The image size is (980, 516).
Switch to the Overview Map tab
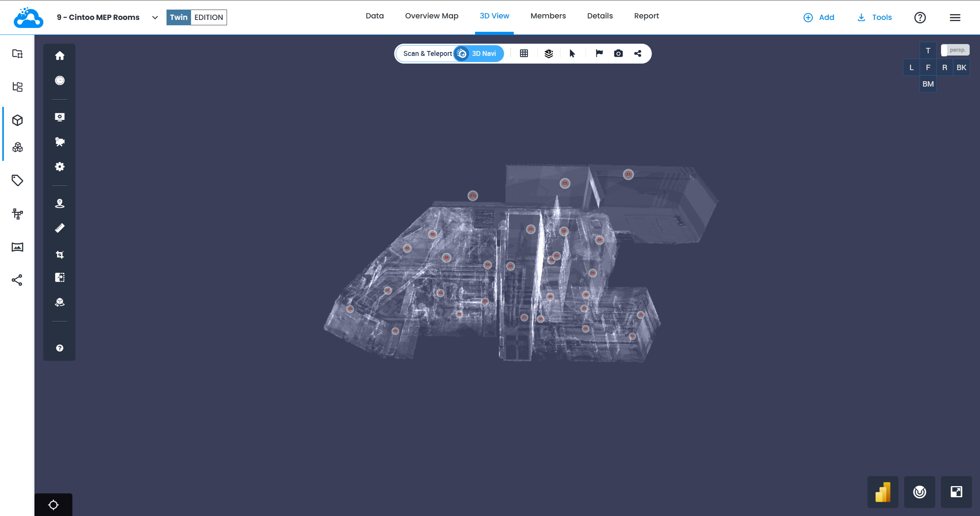click(x=431, y=16)
